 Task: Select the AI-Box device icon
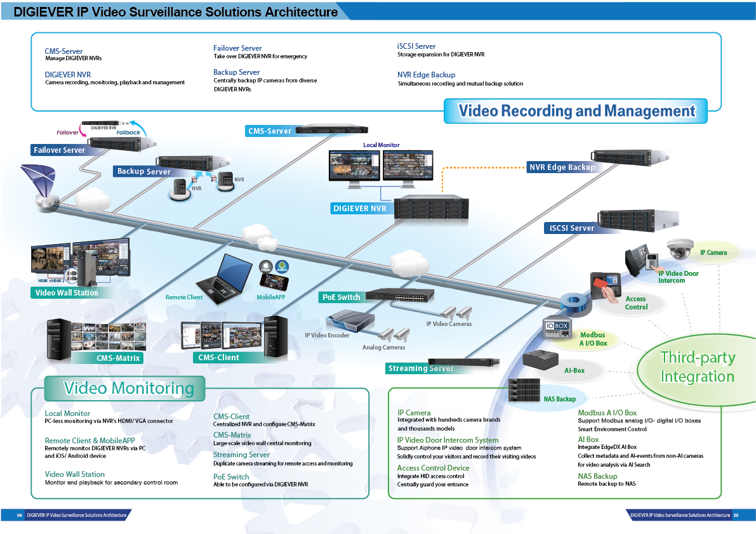tap(540, 359)
